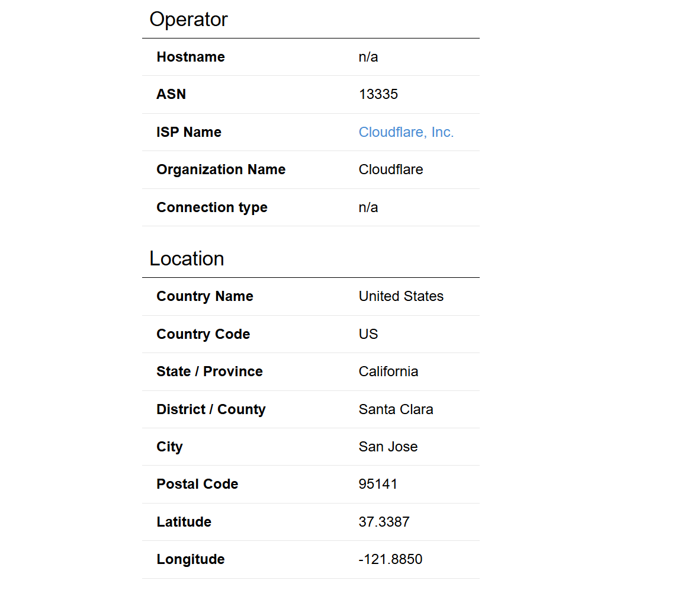Select the latitude value 37.3387

384,522
